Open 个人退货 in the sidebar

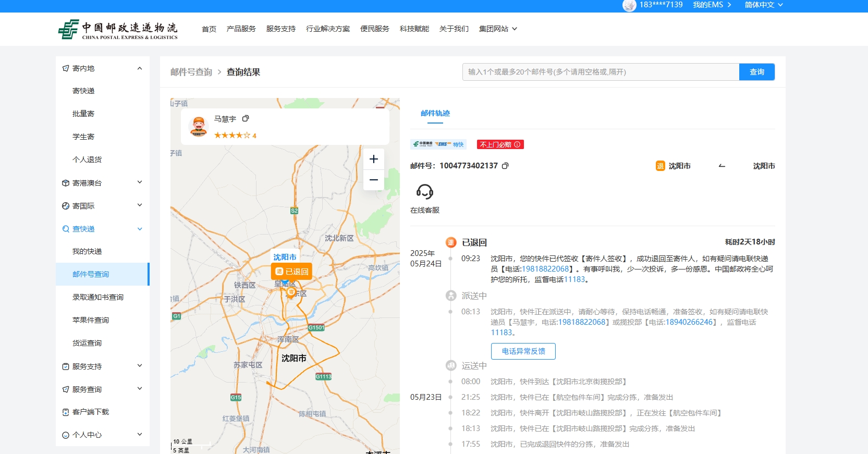pyautogui.click(x=87, y=159)
